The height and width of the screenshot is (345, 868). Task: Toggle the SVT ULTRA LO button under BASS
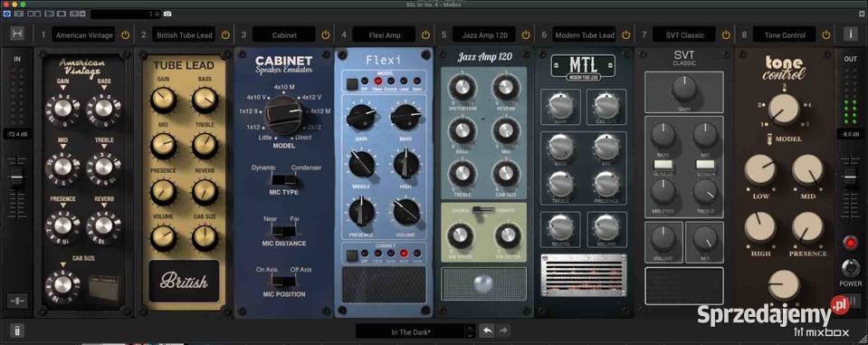663,164
